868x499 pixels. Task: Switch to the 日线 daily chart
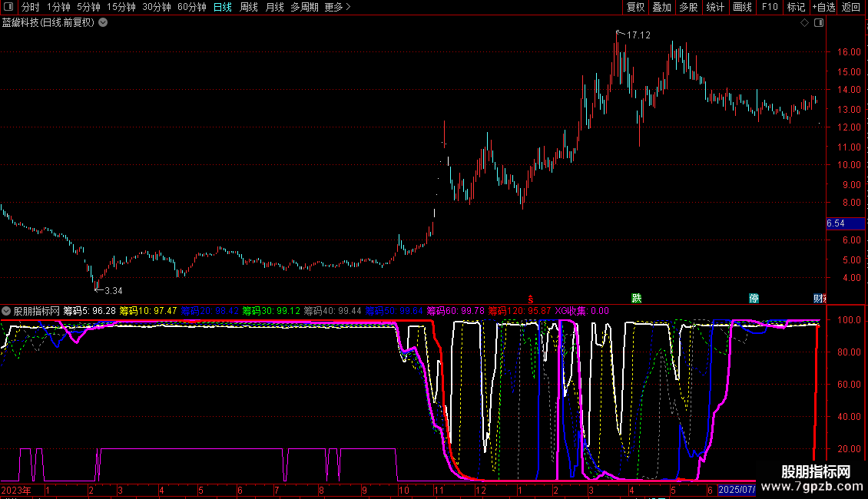click(x=223, y=7)
